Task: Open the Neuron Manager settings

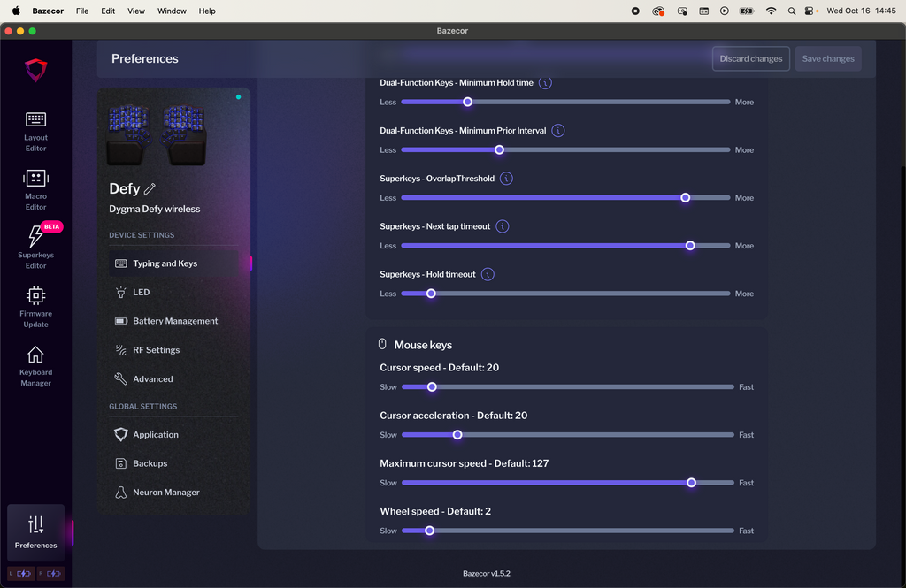Action: click(165, 493)
